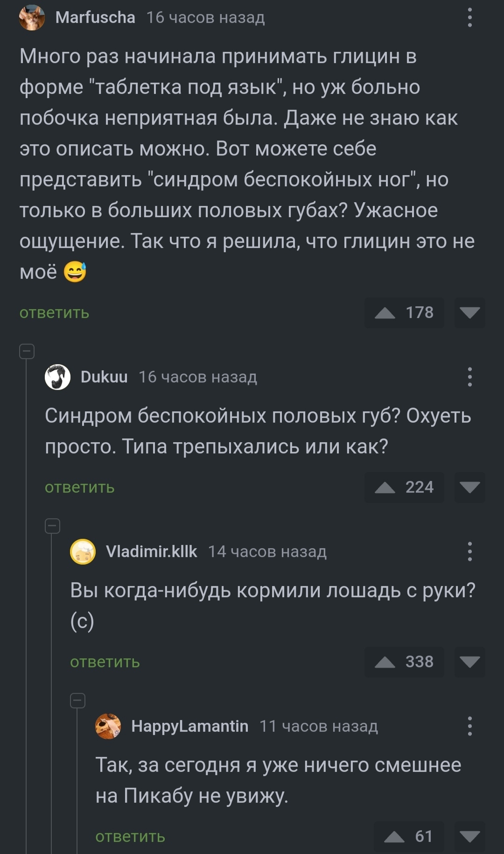
Task: Collapse the replies under Dukuu's comment
Action: coord(52,526)
